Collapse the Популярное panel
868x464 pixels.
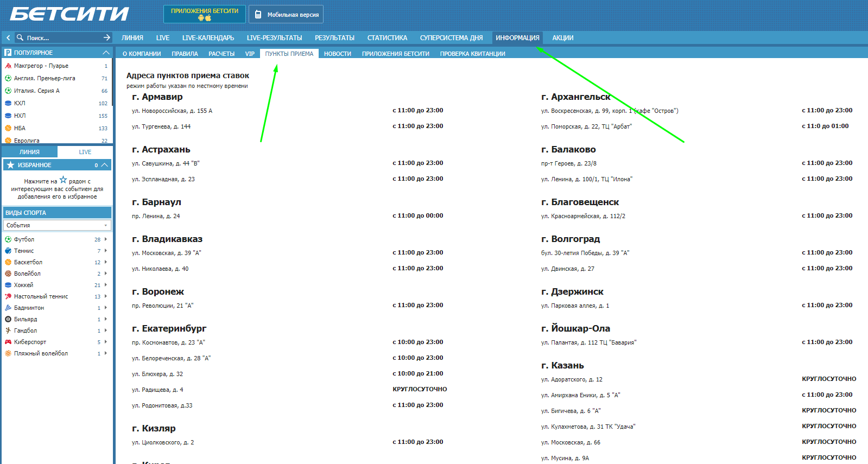click(106, 53)
